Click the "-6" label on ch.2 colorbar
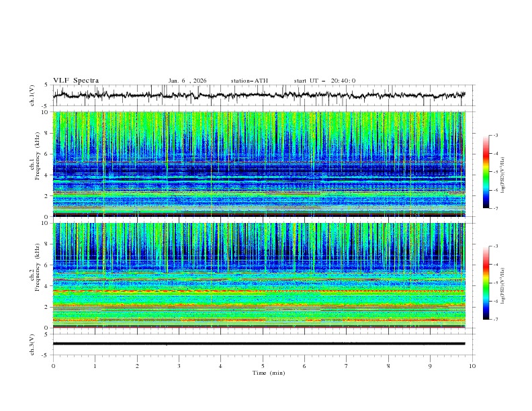Image resolution: width=532 pixels, height=411 pixels. 496,301
